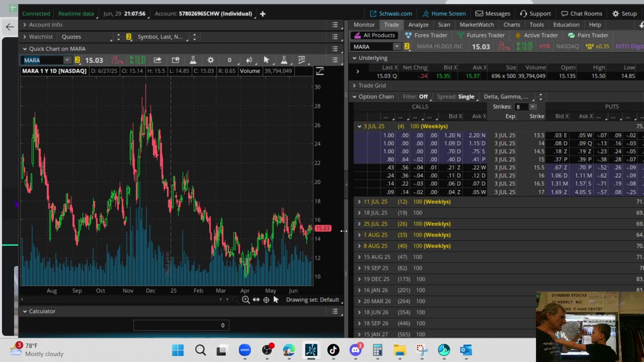644x362 pixels.
Task: Open chart studies flask icon beside the gear
Action: (193, 60)
